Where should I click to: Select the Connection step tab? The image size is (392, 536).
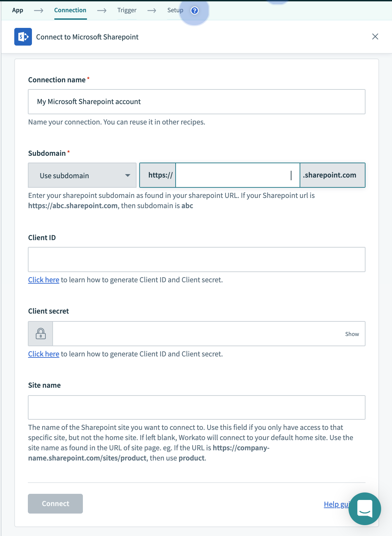[x=70, y=10]
